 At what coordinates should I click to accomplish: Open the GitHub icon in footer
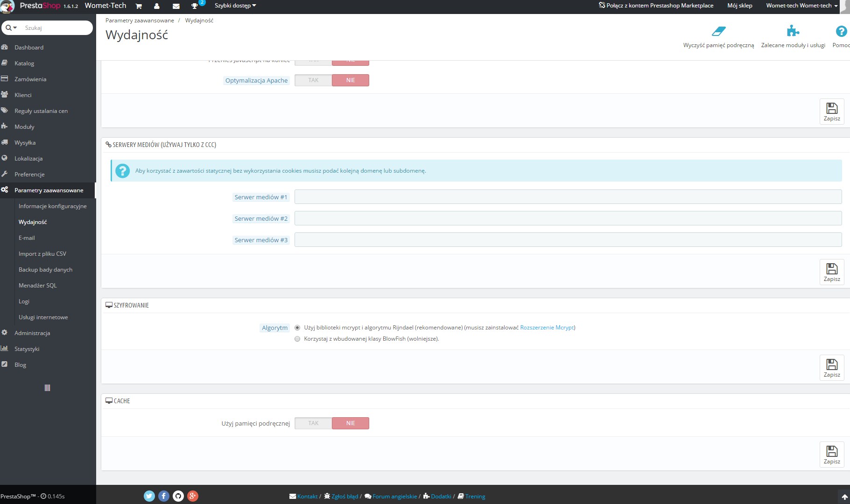click(x=178, y=496)
